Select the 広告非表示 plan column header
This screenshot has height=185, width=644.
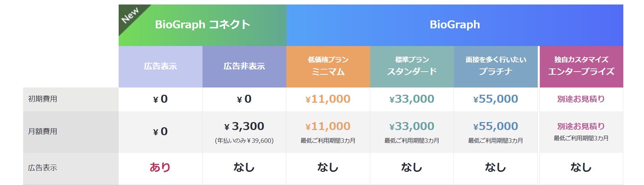(x=244, y=66)
